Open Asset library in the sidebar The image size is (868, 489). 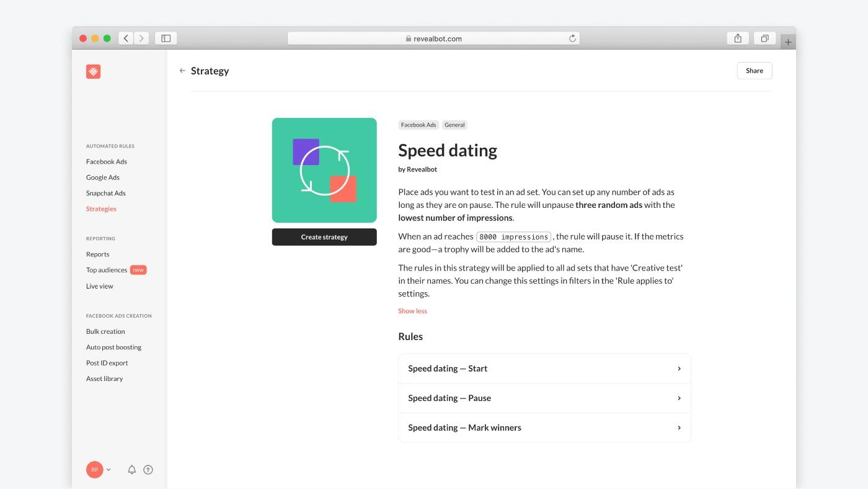pos(105,379)
